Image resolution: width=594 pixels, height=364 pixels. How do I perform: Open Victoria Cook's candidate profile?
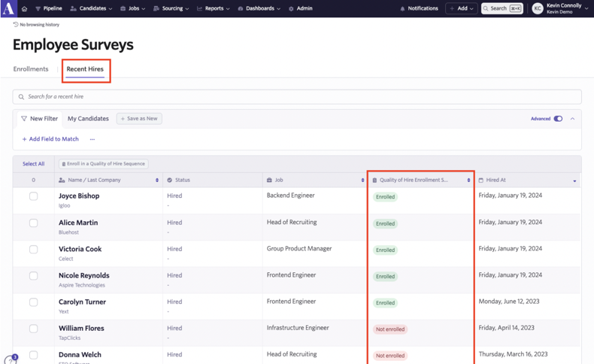pos(80,249)
